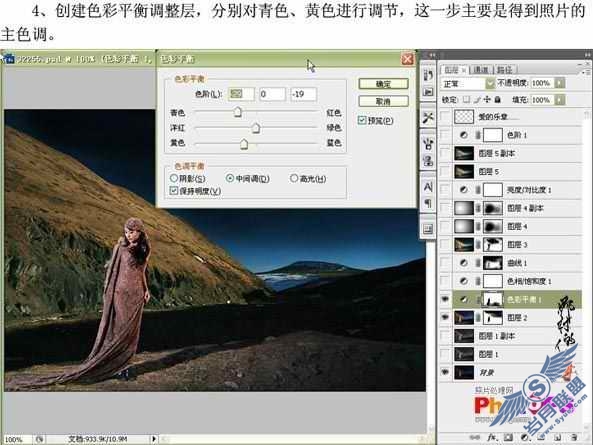Open the tool presets wrench icon
The width and height of the screenshot is (593, 445).
point(428,118)
